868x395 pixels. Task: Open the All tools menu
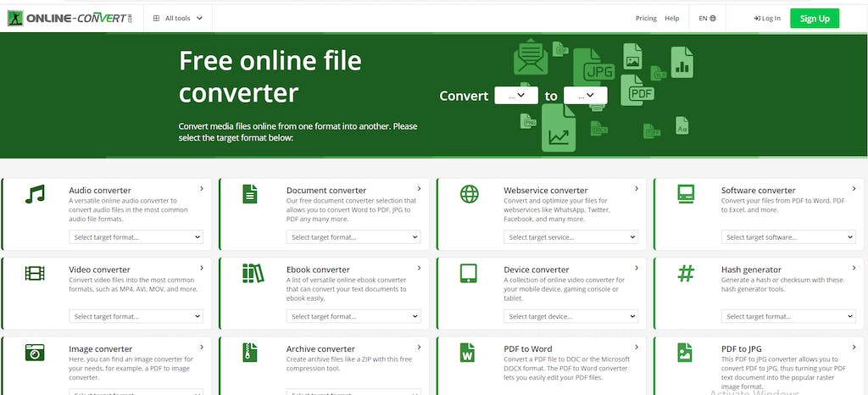(178, 19)
